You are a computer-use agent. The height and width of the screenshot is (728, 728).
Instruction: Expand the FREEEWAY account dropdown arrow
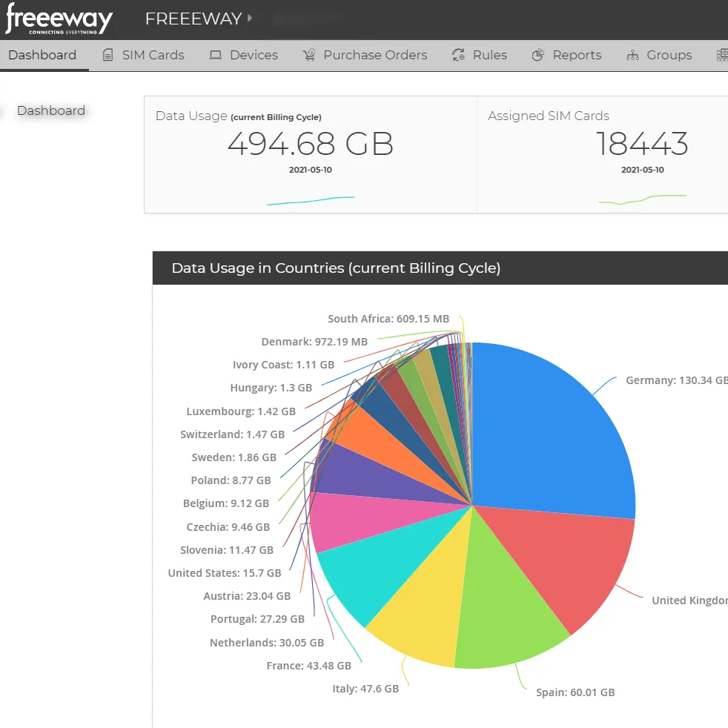[x=248, y=20]
